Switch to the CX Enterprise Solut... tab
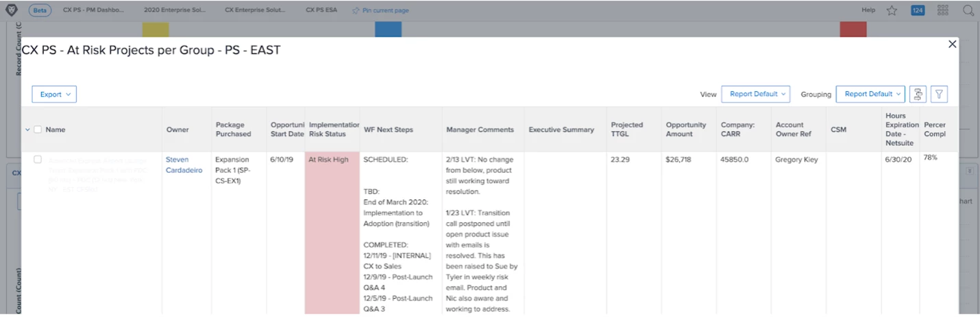 [254, 11]
